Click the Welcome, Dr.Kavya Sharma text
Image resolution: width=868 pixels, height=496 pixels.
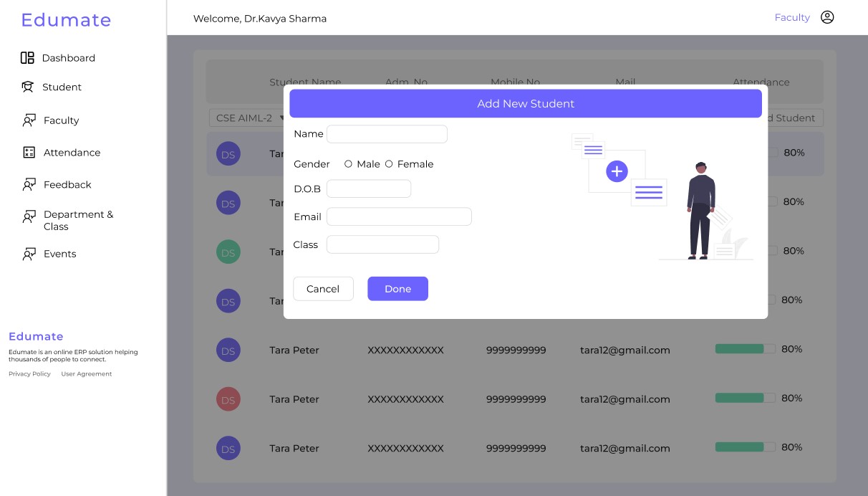[260, 19]
